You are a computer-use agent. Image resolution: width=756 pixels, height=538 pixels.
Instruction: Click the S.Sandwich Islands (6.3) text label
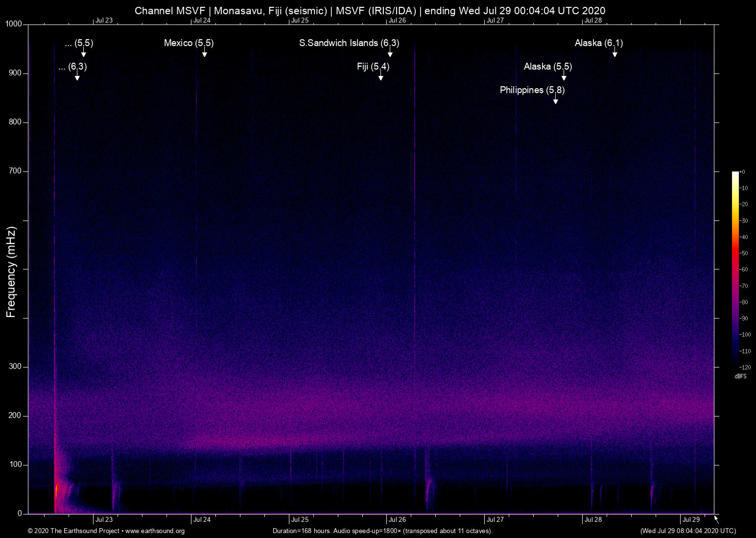(349, 43)
